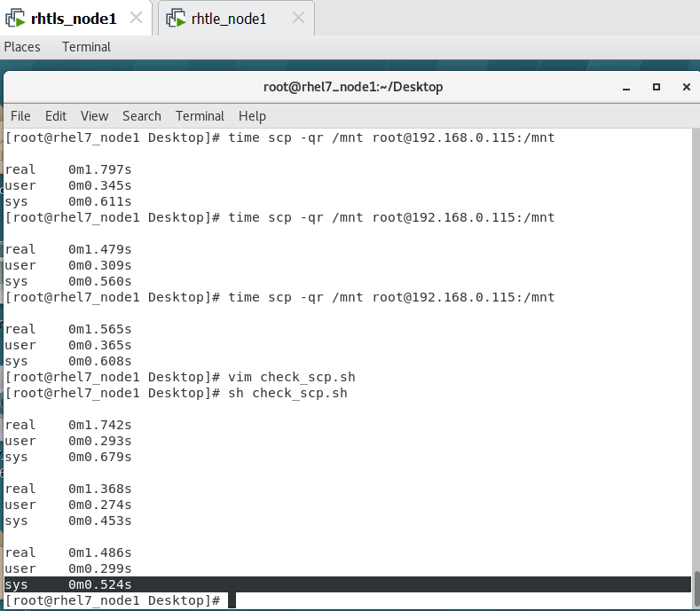Screen dimensions: 700x611
Task: Click the user 0m0.309s value
Action: click(100, 265)
